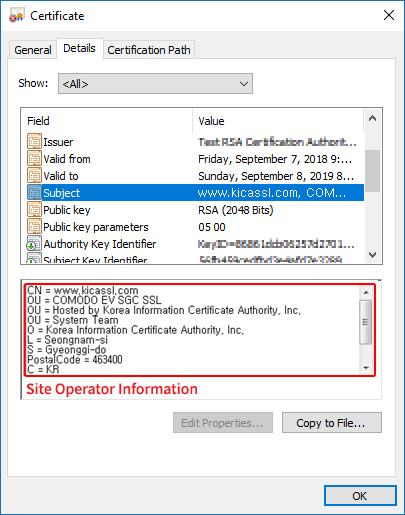
Task: Click the Public key parameters icon
Action: tap(34, 227)
